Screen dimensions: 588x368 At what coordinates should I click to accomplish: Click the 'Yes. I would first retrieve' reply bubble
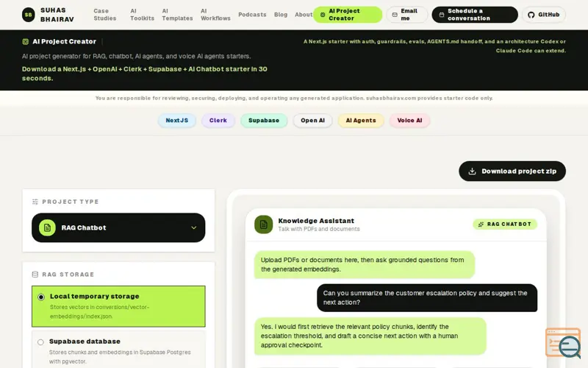pos(370,336)
